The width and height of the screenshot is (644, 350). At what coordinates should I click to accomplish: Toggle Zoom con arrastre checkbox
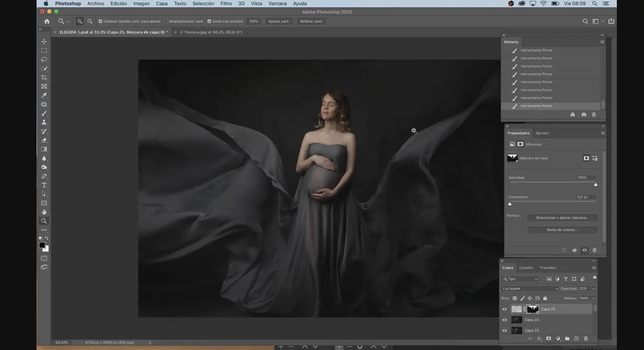[209, 21]
